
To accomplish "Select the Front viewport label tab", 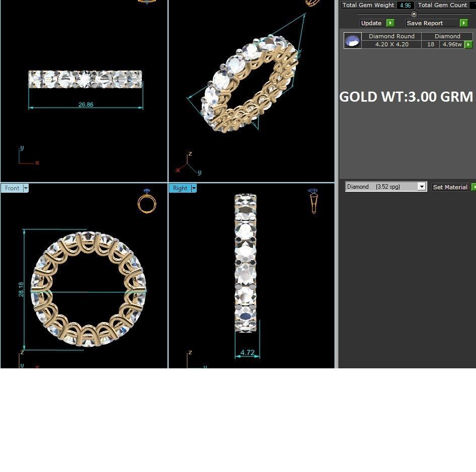I will click(x=12, y=188).
